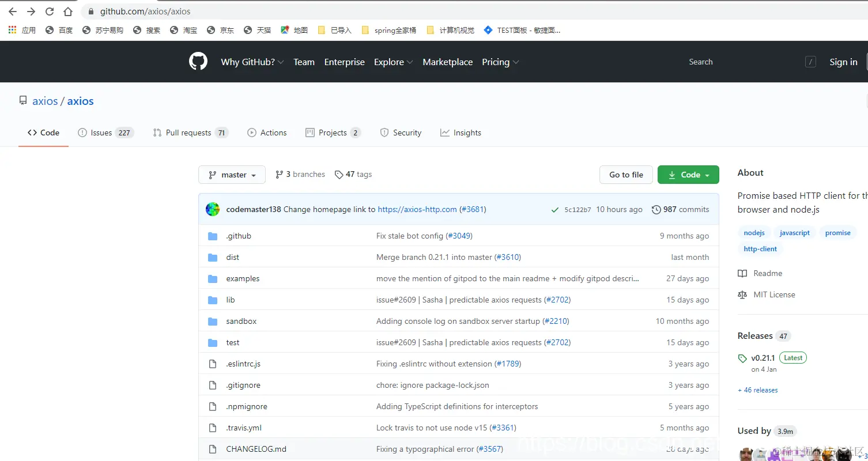Open the 京东 bookmark
The image size is (868, 461).
[x=220, y=30]
